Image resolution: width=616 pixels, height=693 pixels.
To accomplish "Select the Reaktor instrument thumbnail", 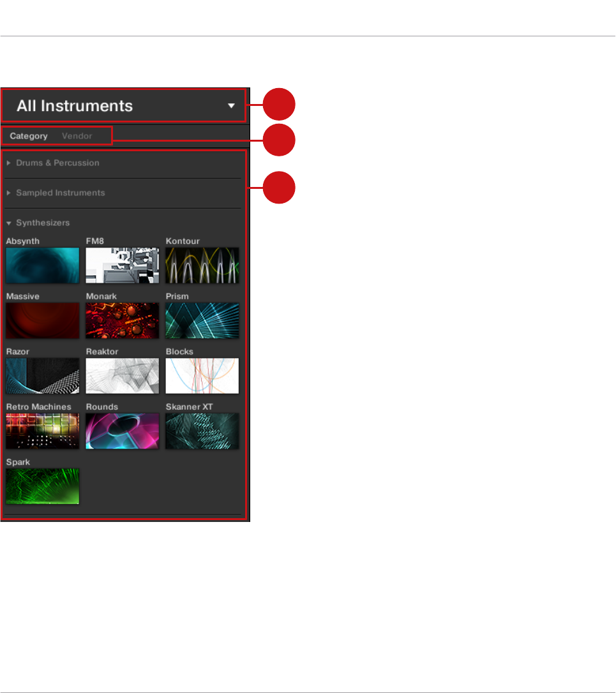I will (x=123, y=376).
